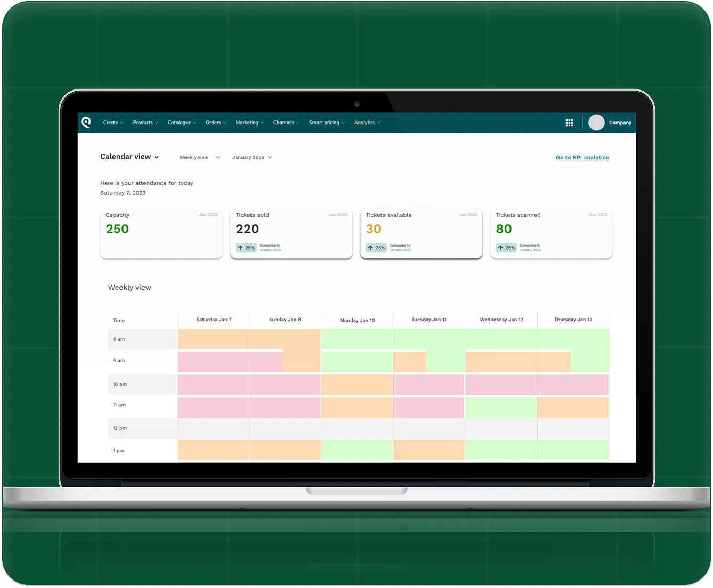Select the Tickets scanned card
Screen dimensions: 713x588
pos(551,234)
